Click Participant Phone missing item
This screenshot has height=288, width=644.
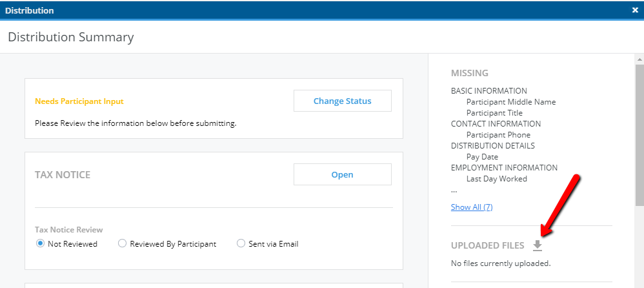point(498,135)
